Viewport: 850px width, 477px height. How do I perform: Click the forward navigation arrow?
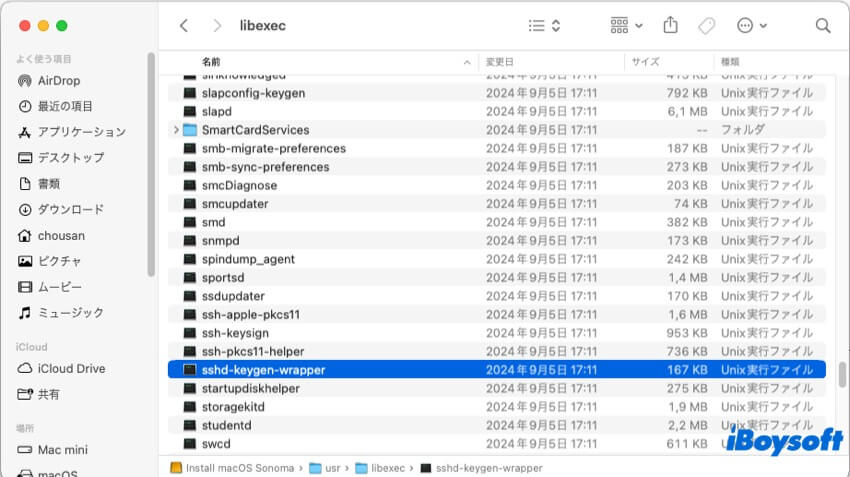(x=217, y=25)
